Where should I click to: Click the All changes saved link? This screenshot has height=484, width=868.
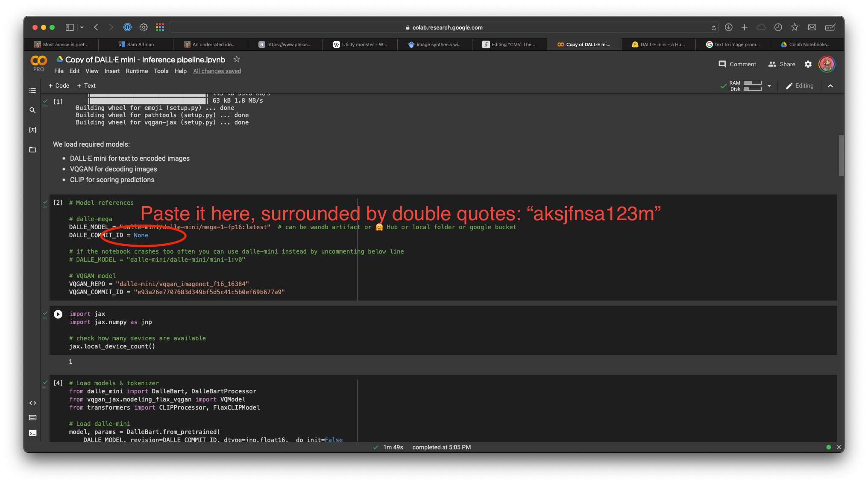click(x=217, y=71)
